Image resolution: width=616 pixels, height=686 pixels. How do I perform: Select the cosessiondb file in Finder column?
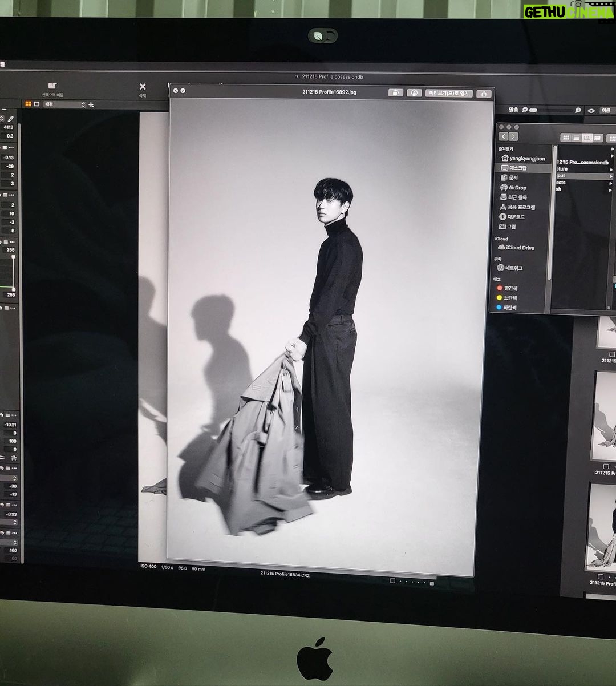click(583, 162)
